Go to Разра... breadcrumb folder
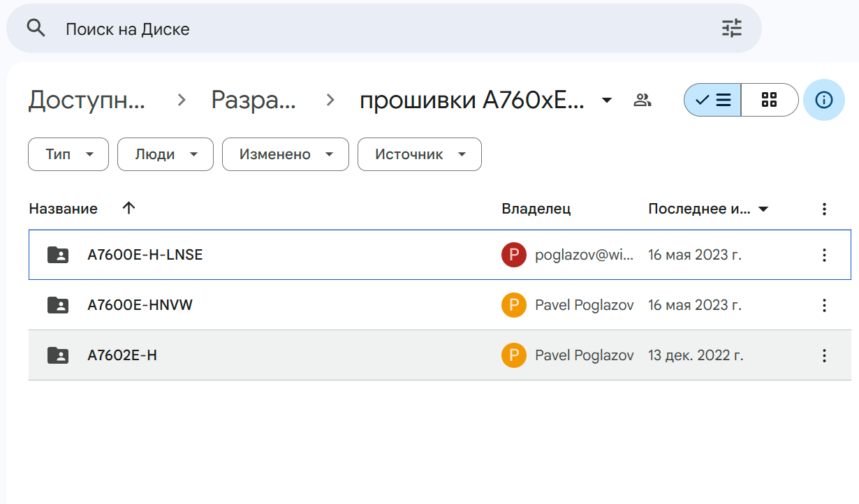The image size is (859, 504). [x=254, y=101]
